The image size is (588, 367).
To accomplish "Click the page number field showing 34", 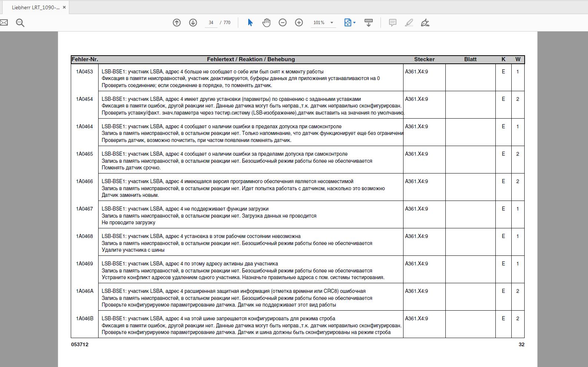I will click(x=211, y=23).
